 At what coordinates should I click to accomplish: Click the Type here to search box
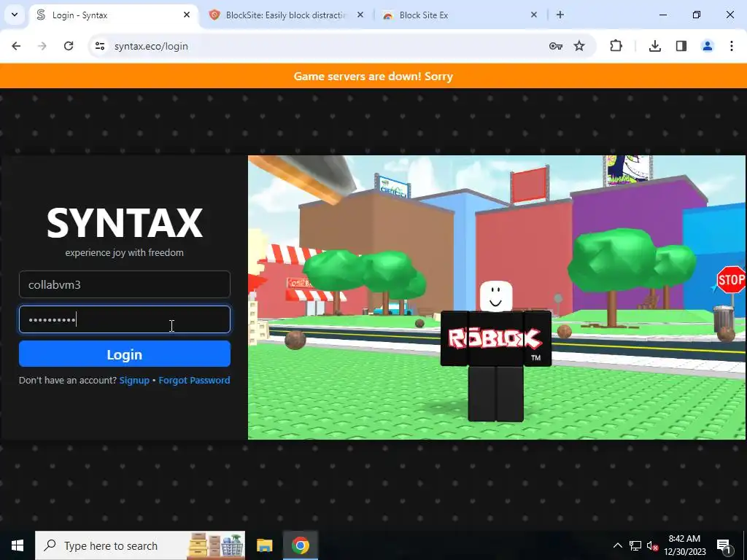pos(140,545)
